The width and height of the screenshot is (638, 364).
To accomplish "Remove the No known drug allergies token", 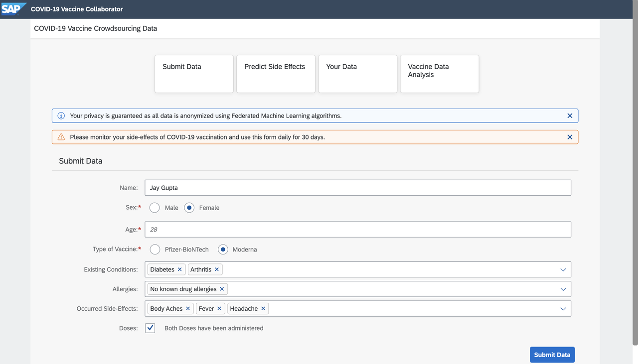I will click(222, 288).
